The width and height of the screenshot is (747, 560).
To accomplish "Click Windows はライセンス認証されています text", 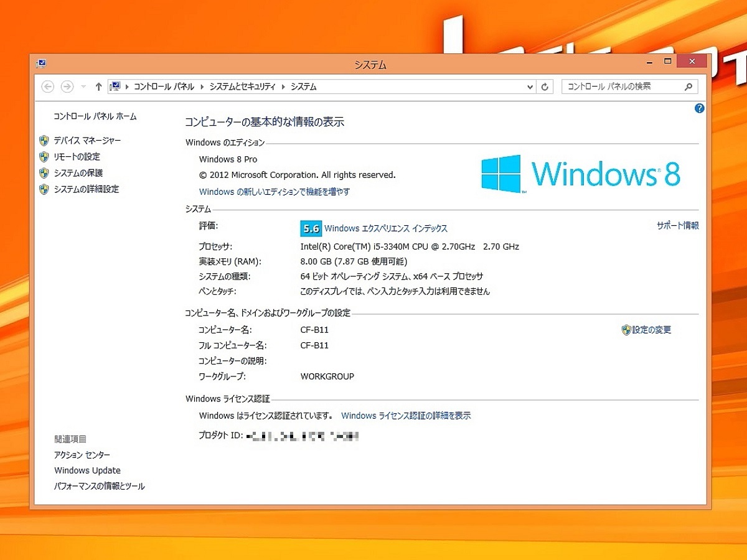I will (x=266, y=416).
